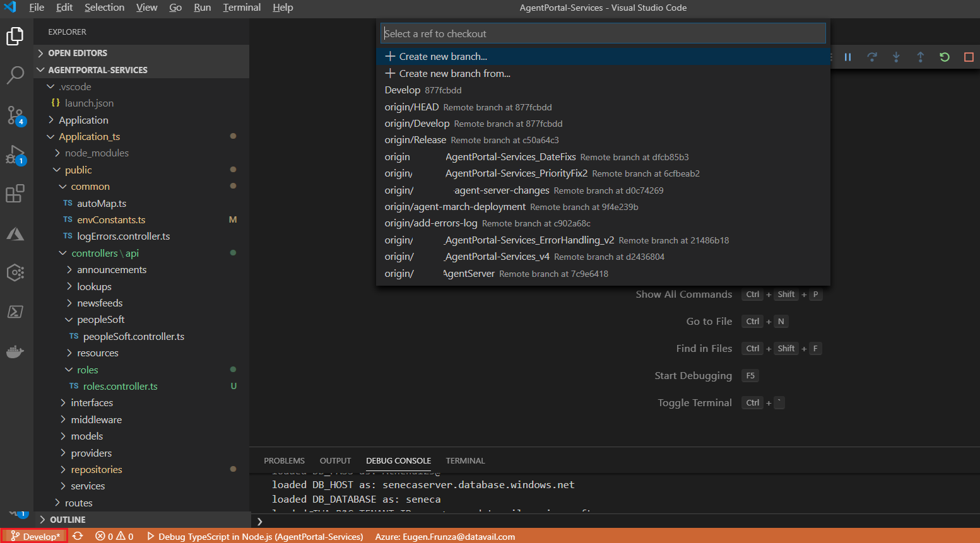The image size is (980, 543).
Task: Click Debug TypeScript in Node.js launch config
Action: tap(255, 536)
